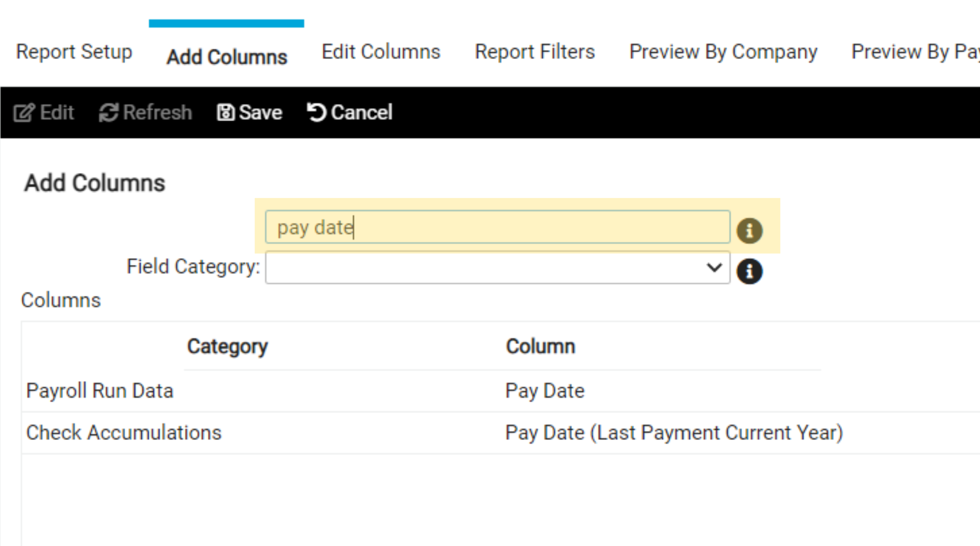Screen dimensions: 980x546
Task: Select the Payroll Run Data row
Action: click(100, 391)
